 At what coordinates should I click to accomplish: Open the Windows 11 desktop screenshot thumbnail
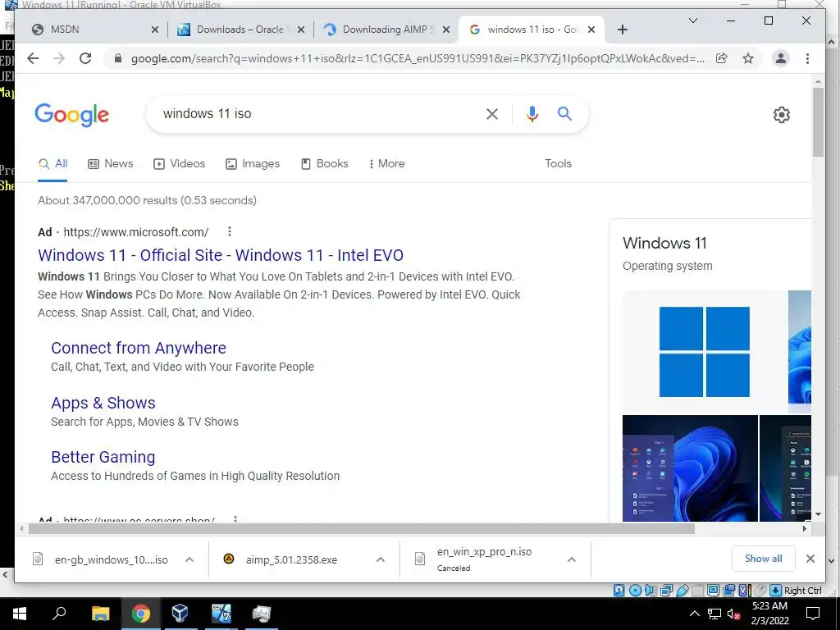690,468
